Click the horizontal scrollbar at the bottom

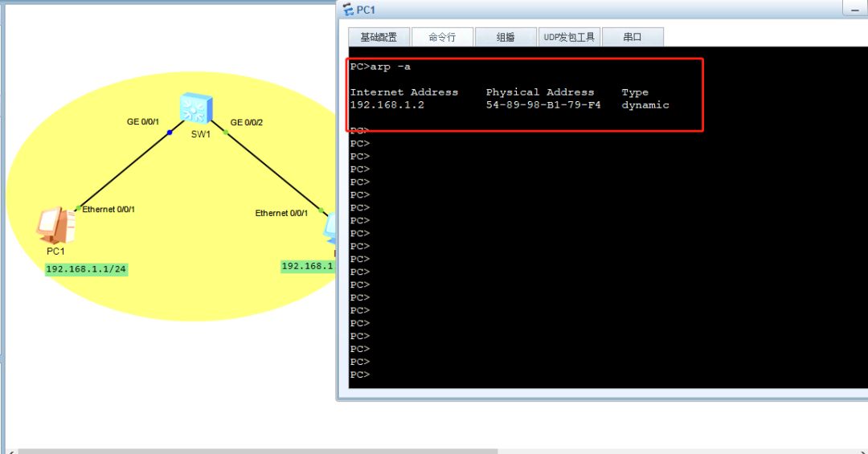coord(258,451)
